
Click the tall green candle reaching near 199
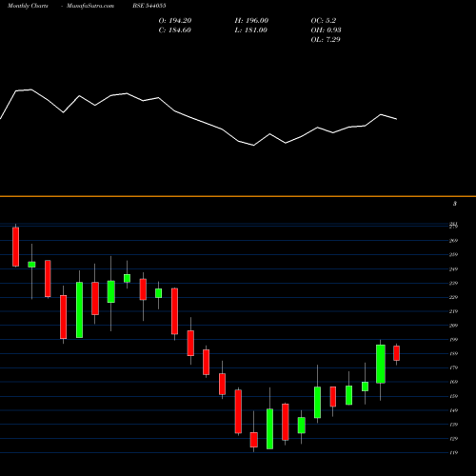pos(381,364)
